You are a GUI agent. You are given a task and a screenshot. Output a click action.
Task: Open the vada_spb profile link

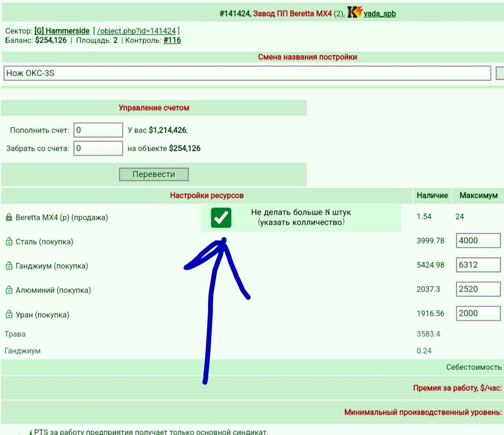click(379, 14)
